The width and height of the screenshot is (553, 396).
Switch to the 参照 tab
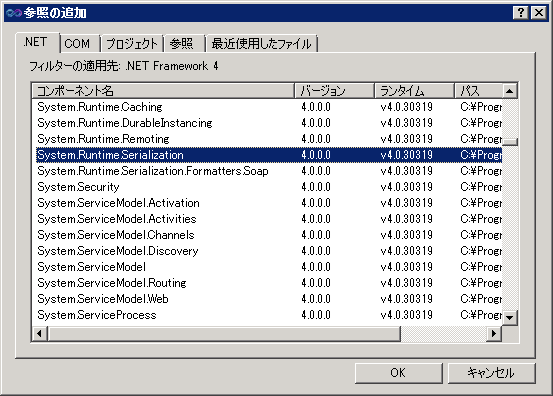184,44
